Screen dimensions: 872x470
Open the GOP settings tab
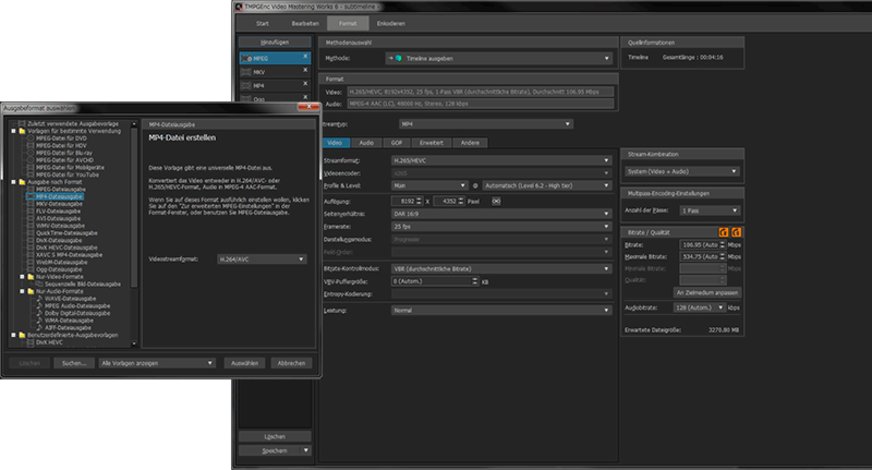[395, 143]
